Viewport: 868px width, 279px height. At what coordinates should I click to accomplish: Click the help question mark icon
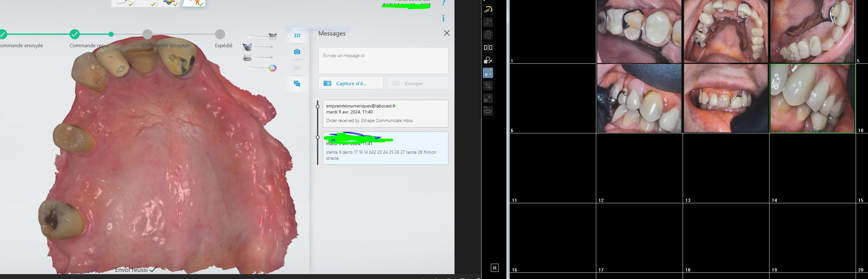point(443,3)
